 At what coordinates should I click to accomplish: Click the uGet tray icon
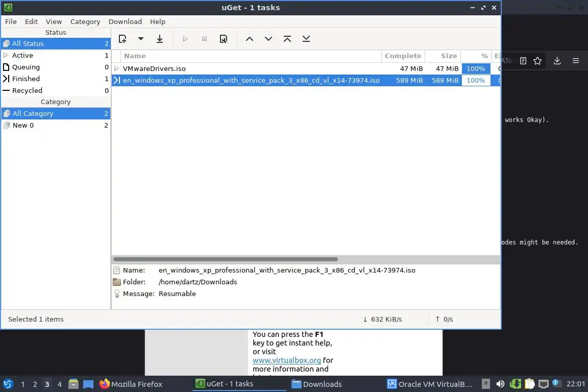point(515,384)
